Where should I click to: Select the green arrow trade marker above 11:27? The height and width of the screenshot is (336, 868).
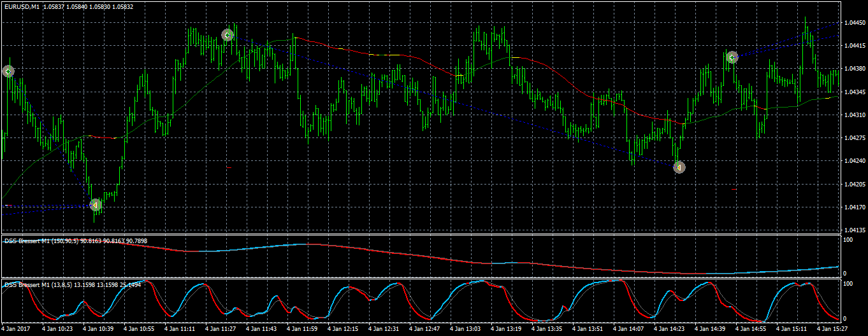(228, 35)
